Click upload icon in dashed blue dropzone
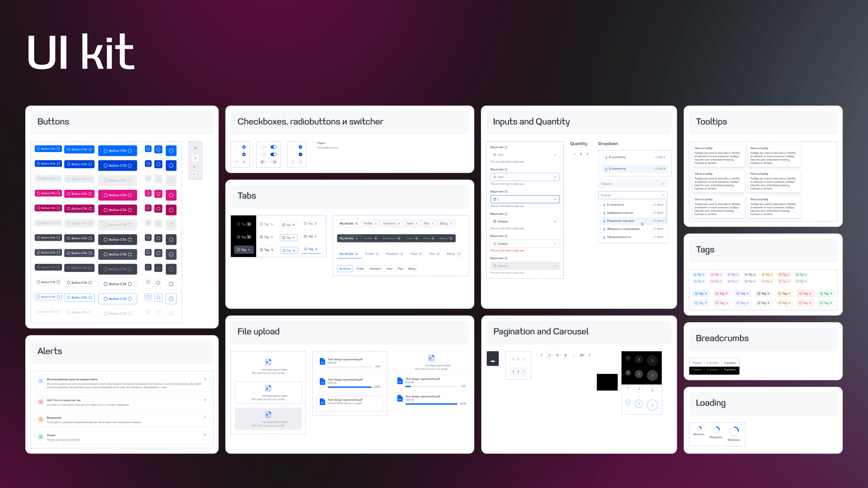 268,388
